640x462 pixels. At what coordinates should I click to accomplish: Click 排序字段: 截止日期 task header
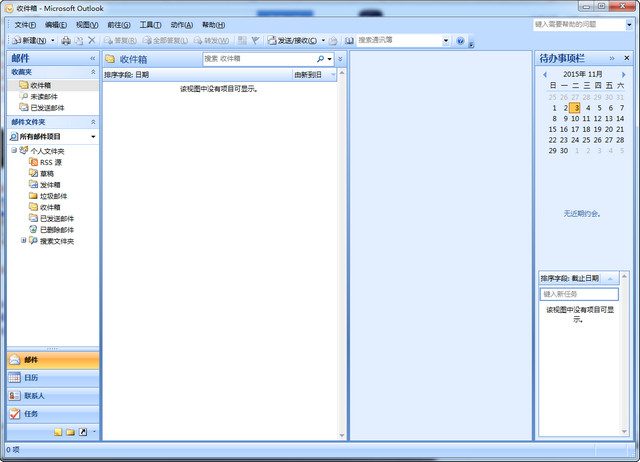579,278
